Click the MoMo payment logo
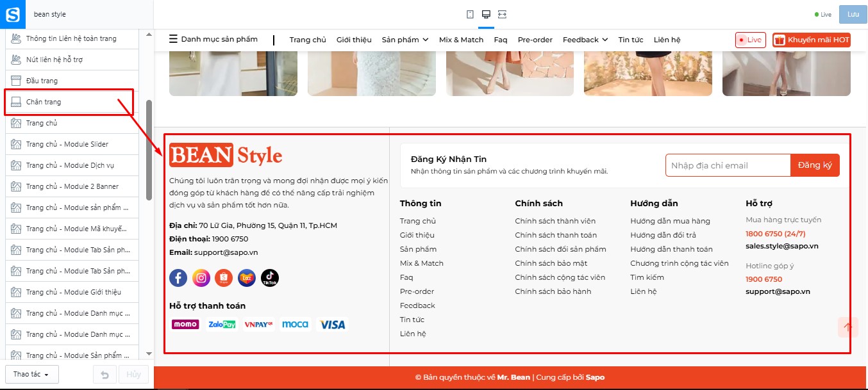Image resolution: width=868 pixels, height=390 pixels. (185, 325)
